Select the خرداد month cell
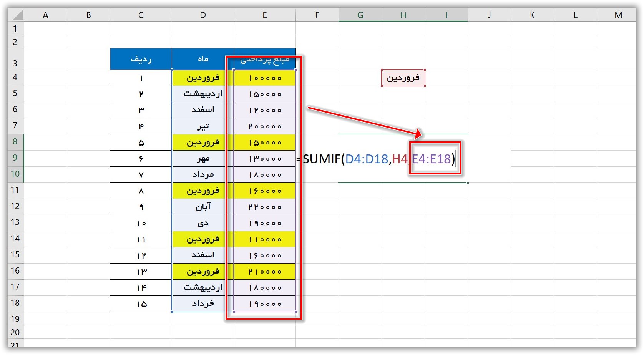Image resolution: width=644 pixels, height=355 pixels. point(203,303)
